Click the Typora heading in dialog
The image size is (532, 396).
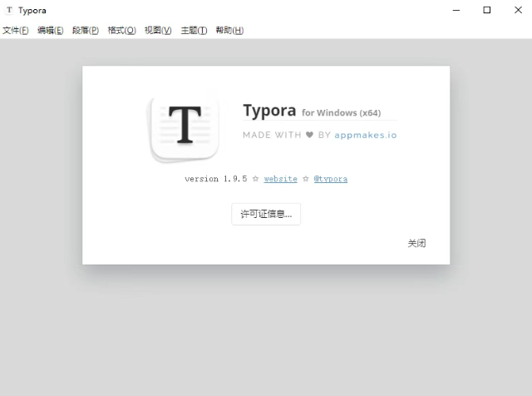[269, 111]
